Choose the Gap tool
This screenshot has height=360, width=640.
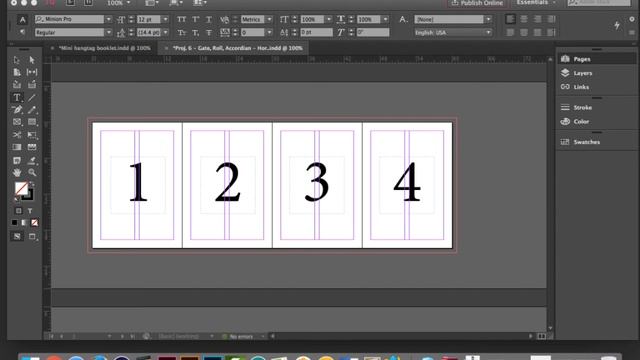click(32, 72)
